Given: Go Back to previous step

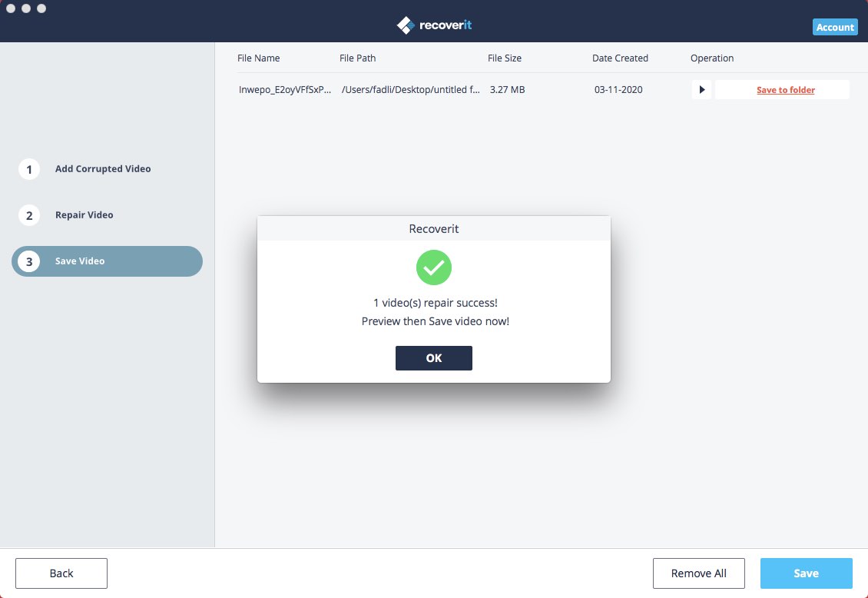Looking at the screenshot, I should [x=61, y=573].
